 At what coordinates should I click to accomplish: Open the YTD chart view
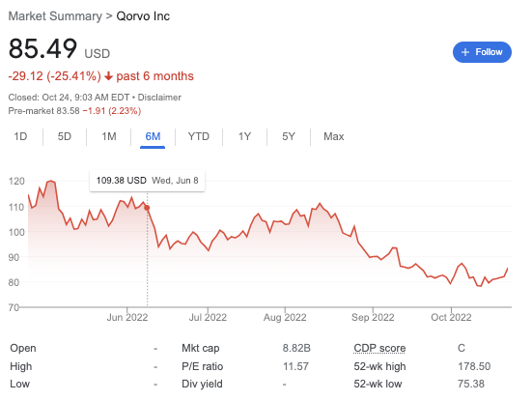(199, 136)
